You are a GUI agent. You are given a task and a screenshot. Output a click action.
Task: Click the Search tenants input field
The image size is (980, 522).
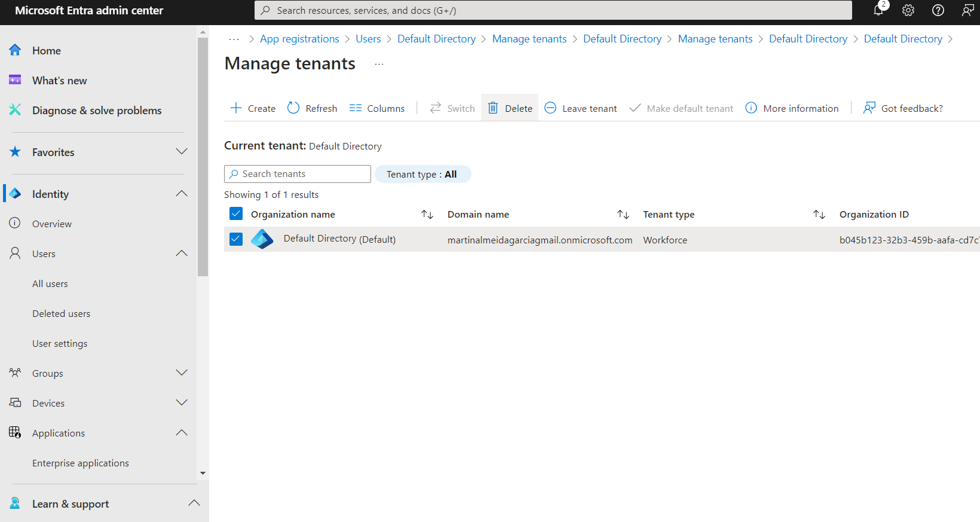(x=298, y=174)
